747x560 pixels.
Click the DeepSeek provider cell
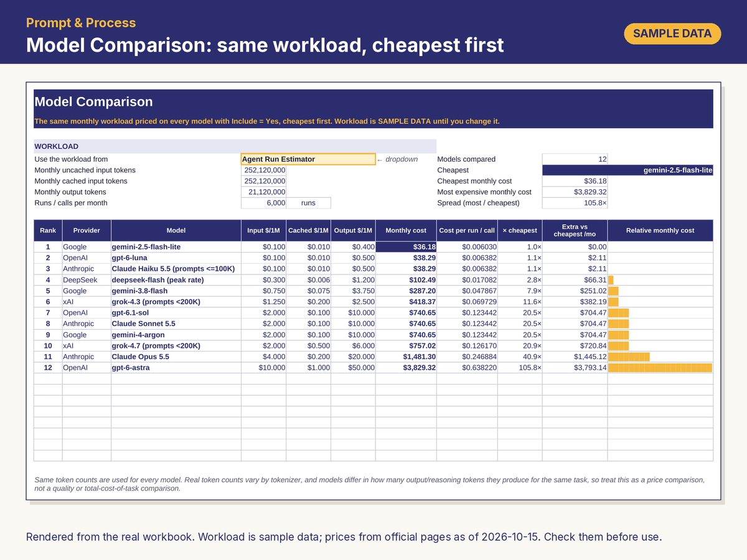[x=87, y=280]
